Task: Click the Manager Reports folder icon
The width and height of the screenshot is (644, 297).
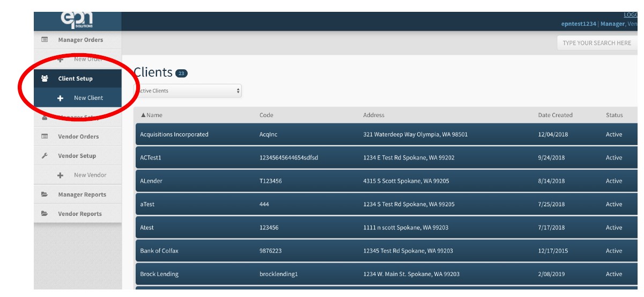Action: pos(45,194)
